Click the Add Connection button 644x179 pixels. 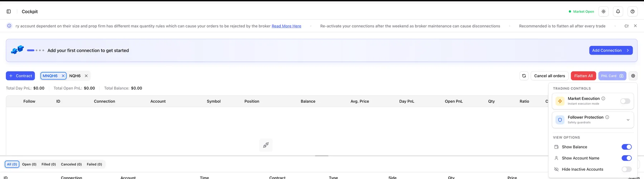[x=611, y=50]
